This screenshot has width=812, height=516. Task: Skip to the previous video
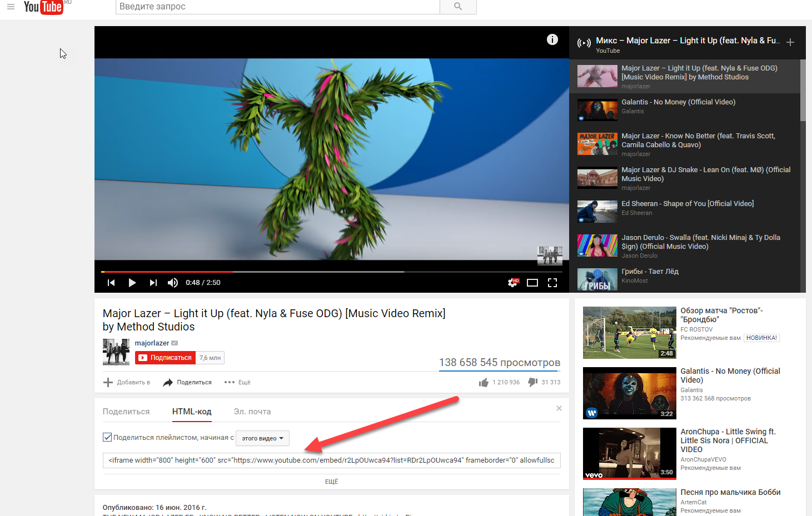pyautogui.click(x=111, y=283)
